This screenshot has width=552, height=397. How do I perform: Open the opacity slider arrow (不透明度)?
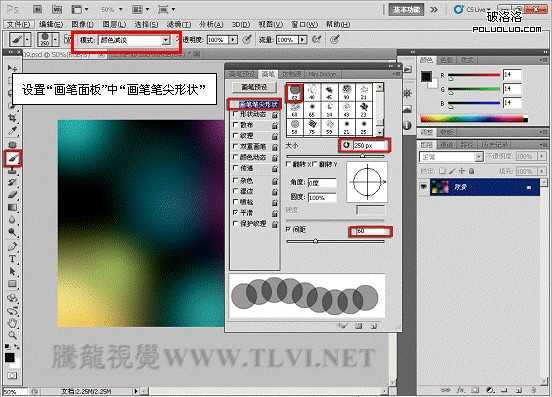(x=233, y=40)
